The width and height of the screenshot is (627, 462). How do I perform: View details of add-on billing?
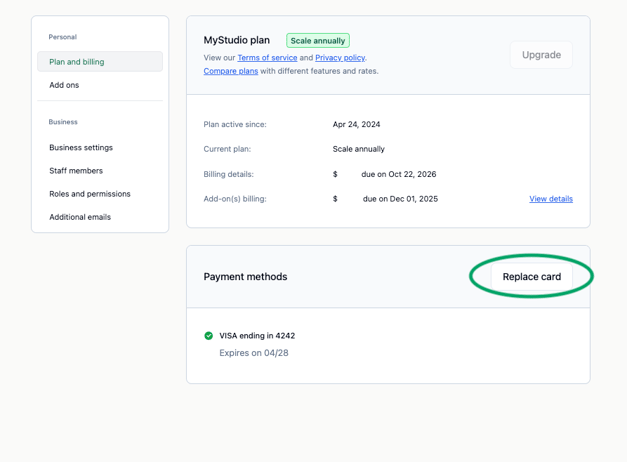[x=551, y=199]
